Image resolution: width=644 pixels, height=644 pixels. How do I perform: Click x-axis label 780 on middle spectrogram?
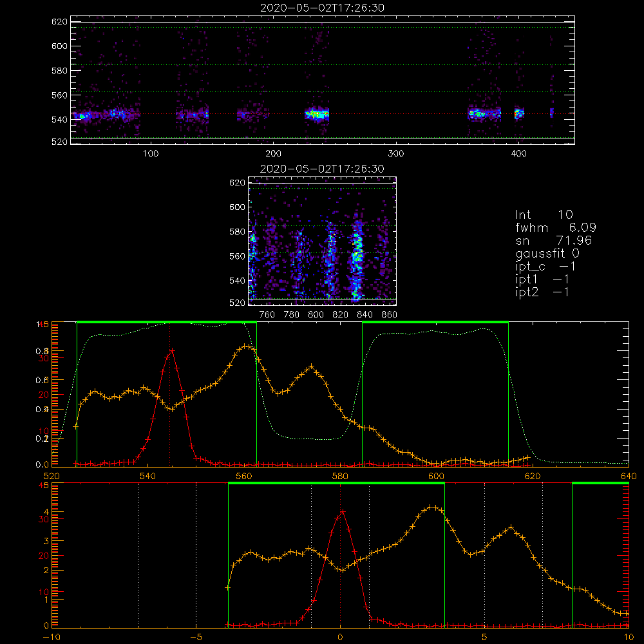coord(292,315)
